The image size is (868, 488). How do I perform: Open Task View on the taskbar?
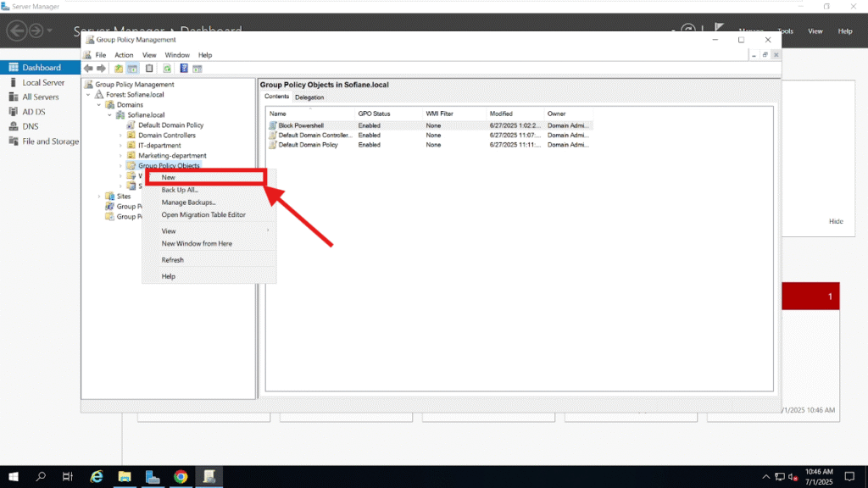coord(68,476)
